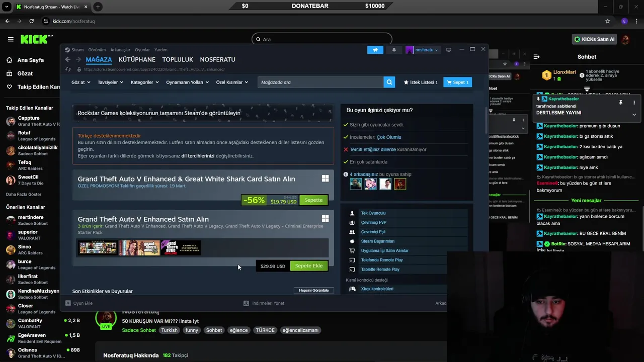
Task: Click Daha Fazla Göster in sidebar
Action: pos(24,195)
